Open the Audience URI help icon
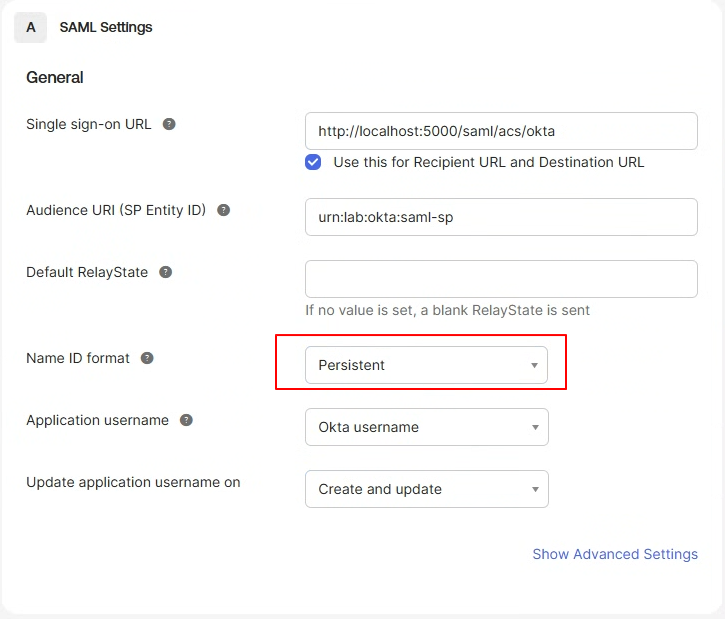The image size is (725, 619). [224, 210]
